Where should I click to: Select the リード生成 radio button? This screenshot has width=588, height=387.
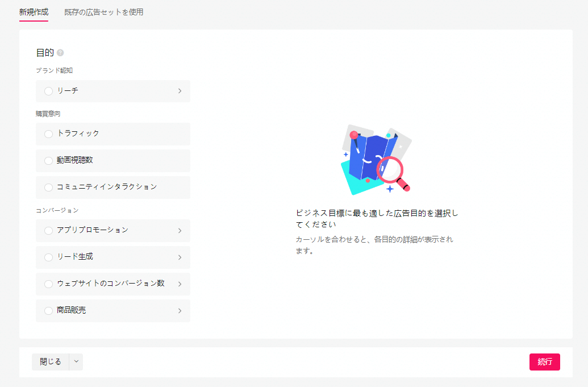point(48,257)
